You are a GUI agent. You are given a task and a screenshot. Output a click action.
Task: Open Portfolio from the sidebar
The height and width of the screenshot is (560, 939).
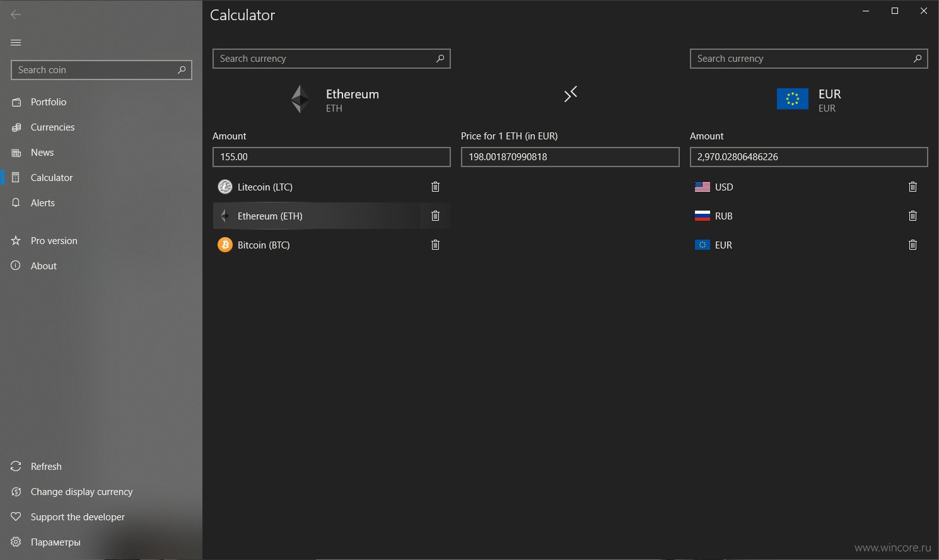pyautogui.click(x=101, y=102)
